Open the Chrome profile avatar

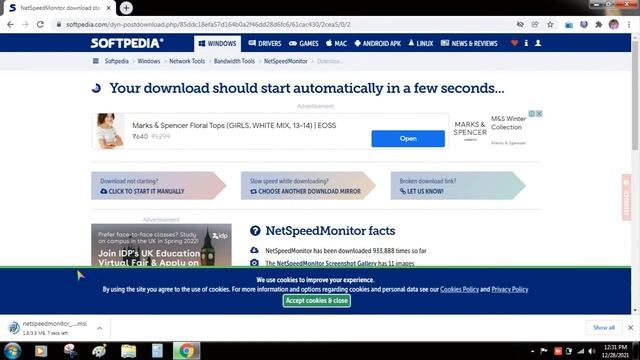click(x=613, y=24)
